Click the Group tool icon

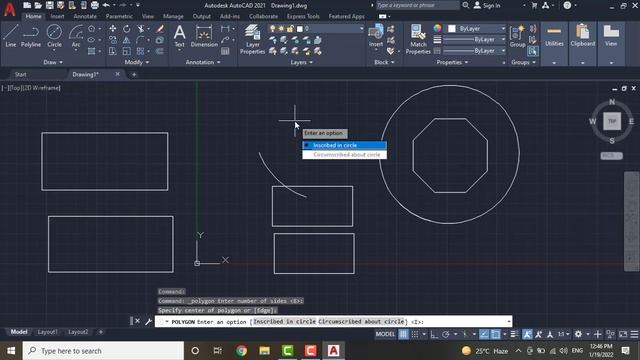pos(517,35)
